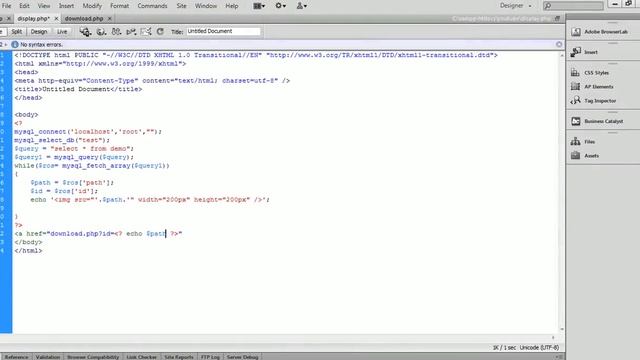Image resolution: width=640 pixels, height=360 pixels.
Task: Click the search input field
Action: pos(573,6)
